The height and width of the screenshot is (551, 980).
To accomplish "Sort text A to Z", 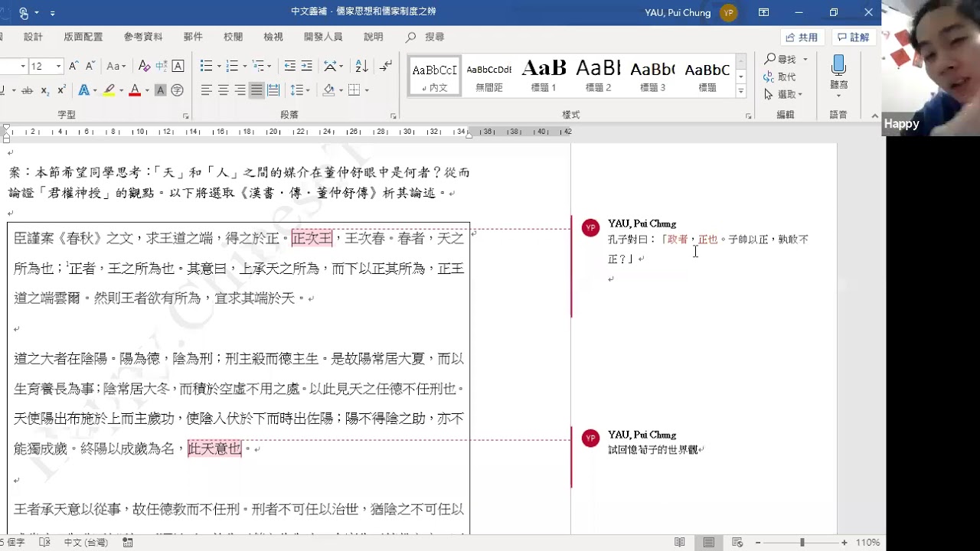I will click(362, 66).
